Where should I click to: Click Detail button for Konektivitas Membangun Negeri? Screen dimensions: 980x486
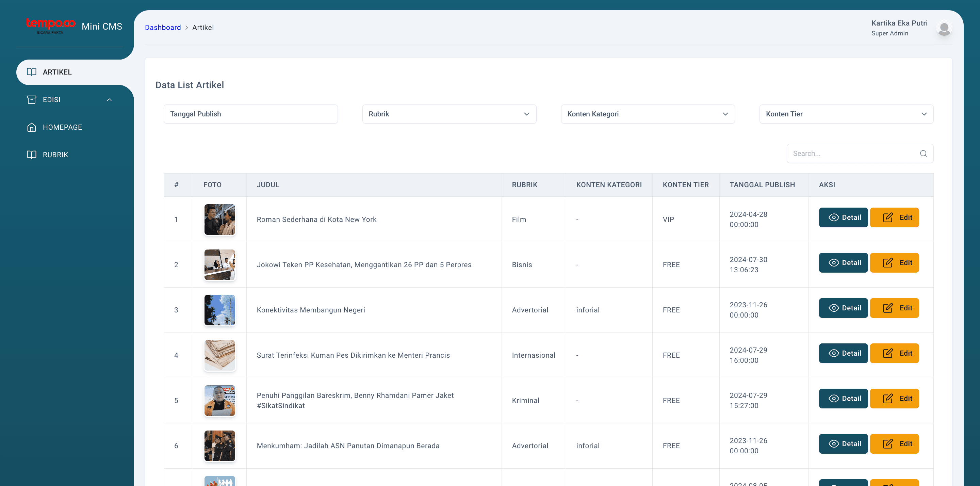(843, 308)
